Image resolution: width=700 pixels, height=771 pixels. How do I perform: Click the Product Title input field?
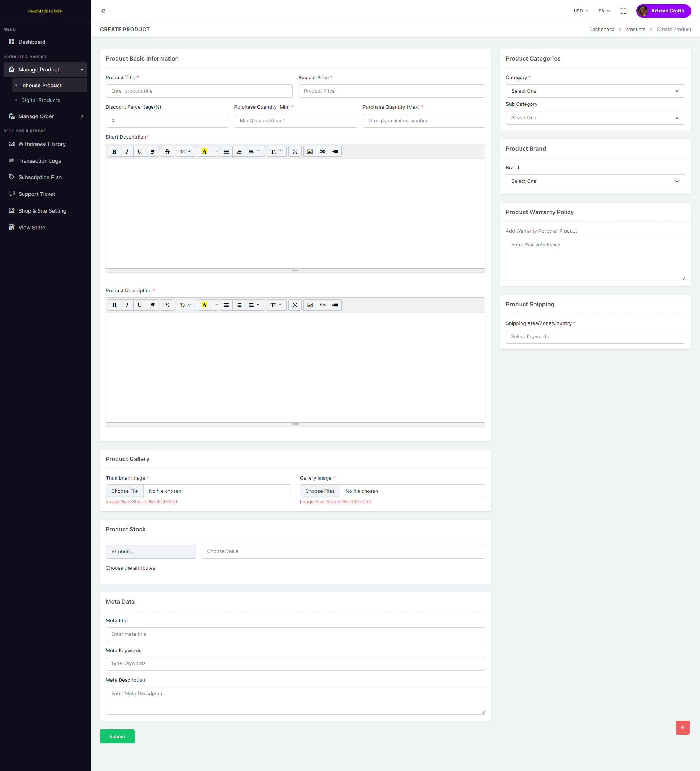click(199, 91)
